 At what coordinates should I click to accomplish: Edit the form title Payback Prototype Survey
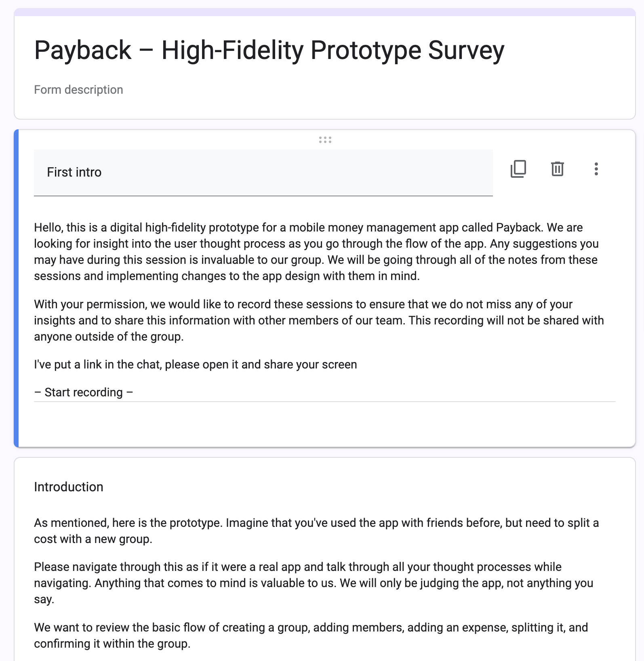pyautogui.click(x=269, y=50)
